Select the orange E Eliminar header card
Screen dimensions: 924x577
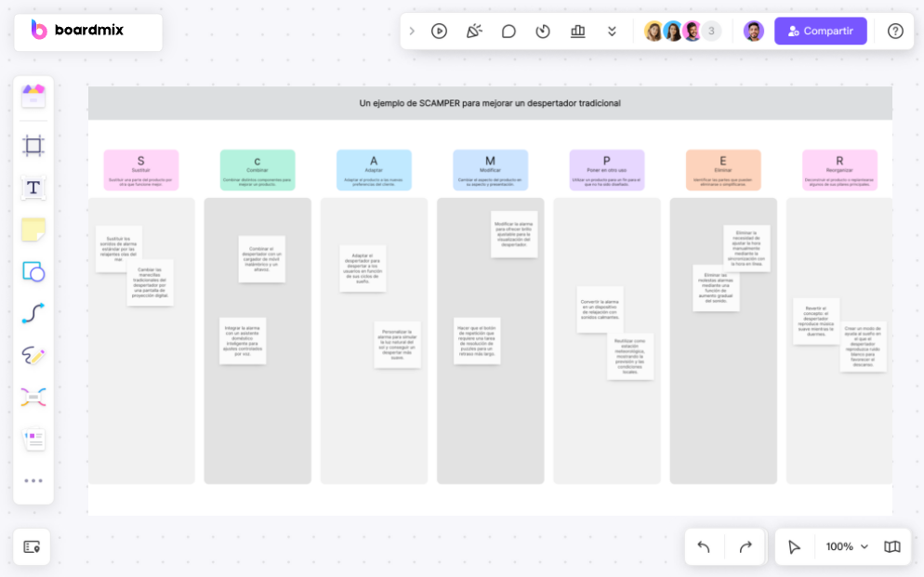click(x=723, y=170)
